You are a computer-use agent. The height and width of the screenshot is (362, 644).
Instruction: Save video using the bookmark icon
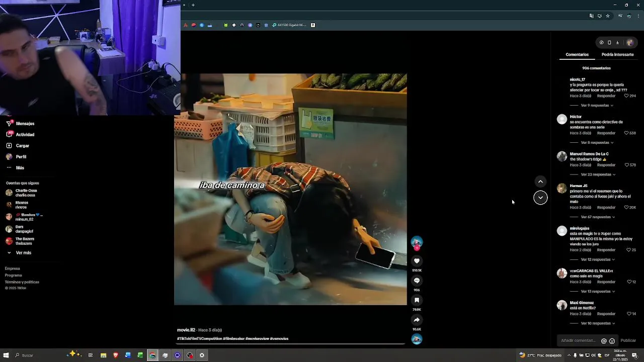pos(417,300)
